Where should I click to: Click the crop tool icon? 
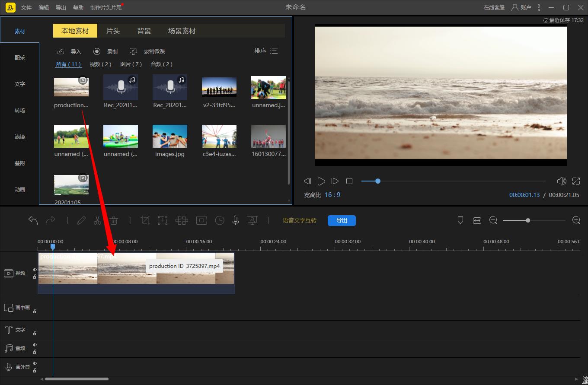145,220
